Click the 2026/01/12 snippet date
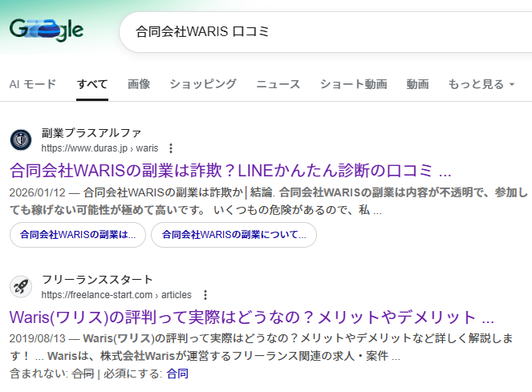This screenshot has height=392, width=532. (38, 192)
